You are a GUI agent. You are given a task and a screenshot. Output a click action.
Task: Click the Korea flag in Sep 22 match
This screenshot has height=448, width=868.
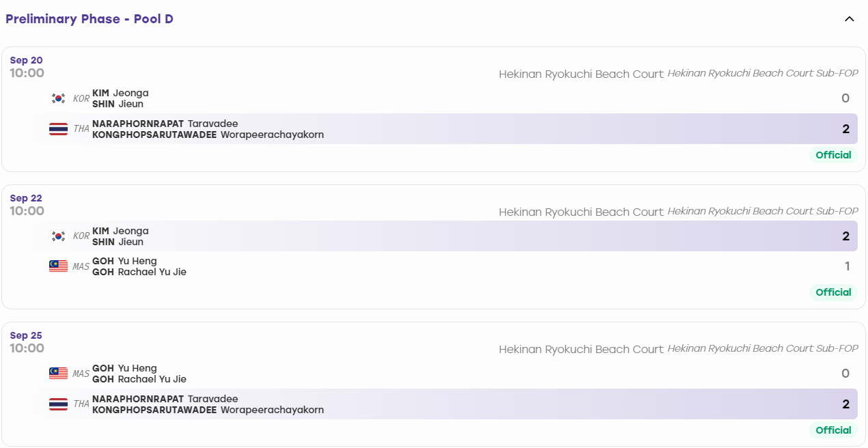pos(58,236)
